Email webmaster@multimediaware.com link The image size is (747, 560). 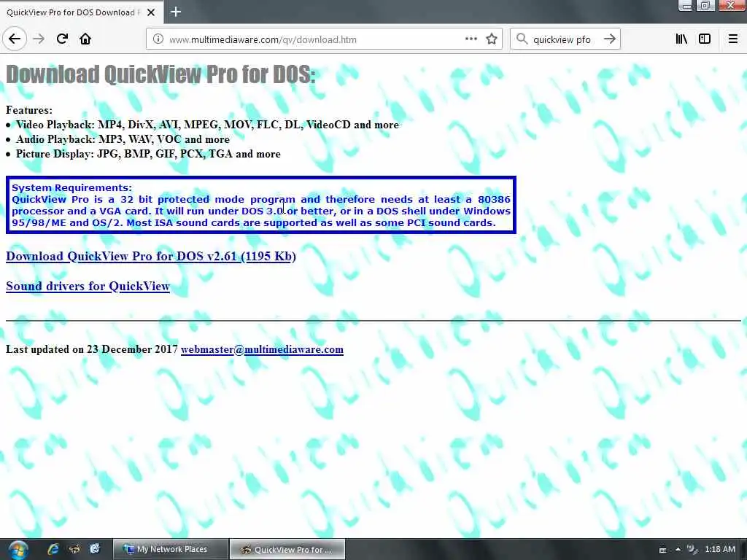click(x=262, y=349)
